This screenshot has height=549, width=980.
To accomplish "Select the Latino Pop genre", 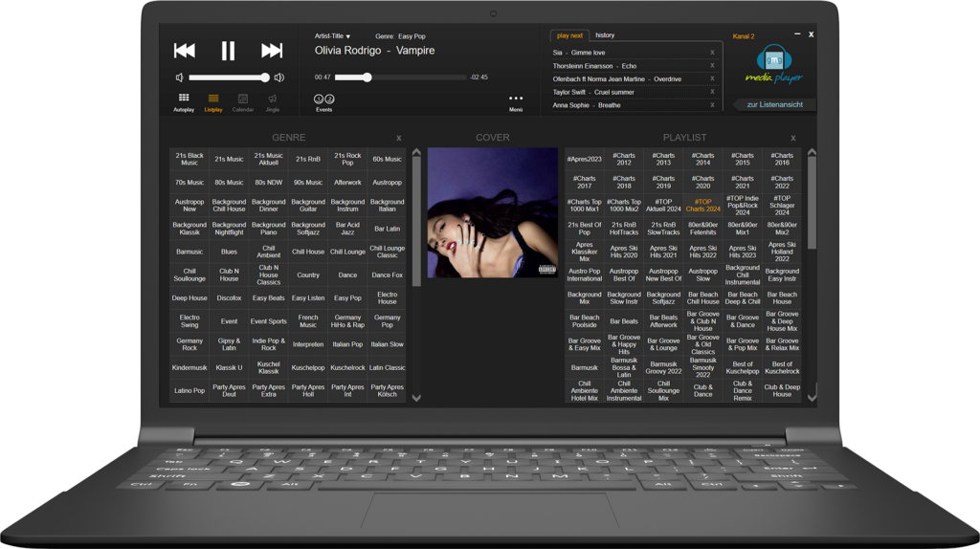I will point(189,390).
